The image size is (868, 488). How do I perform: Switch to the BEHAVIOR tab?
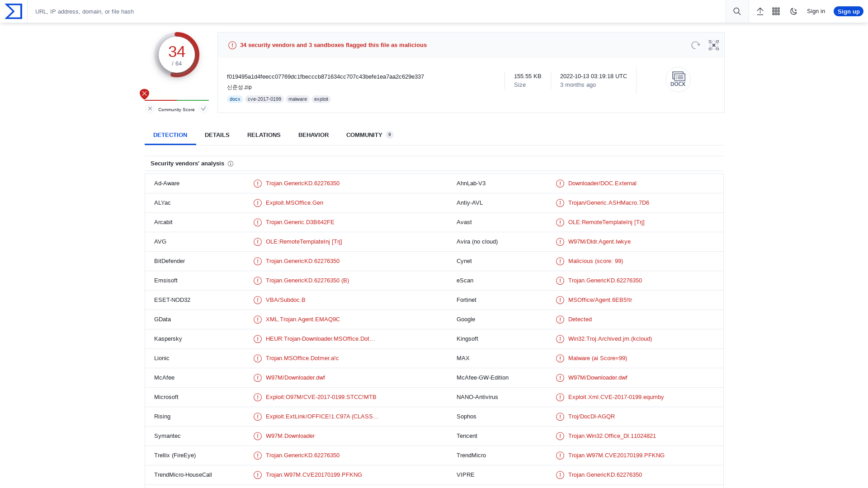(313, 135)
